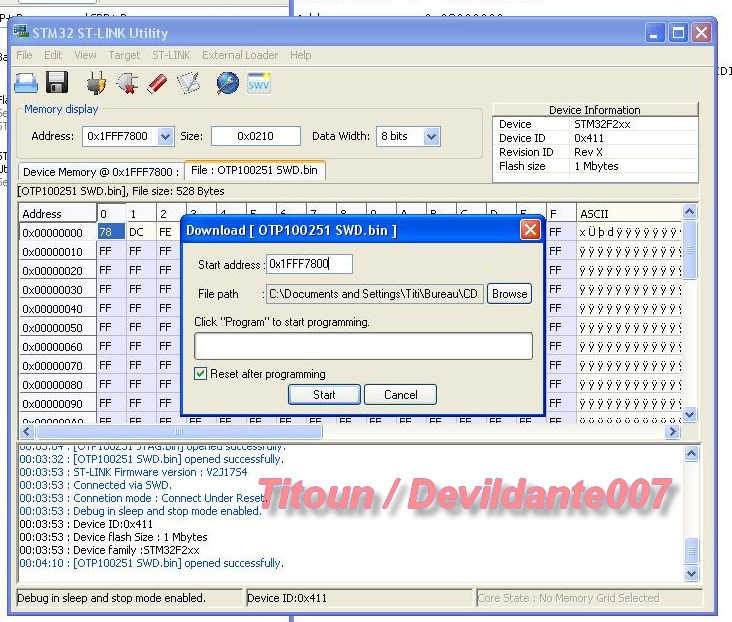Image resolution: width=732 pixels, height=622 pixels.
Task: Click the horizontal scrollbar thumb of memory grid
Action: point(179,431)
